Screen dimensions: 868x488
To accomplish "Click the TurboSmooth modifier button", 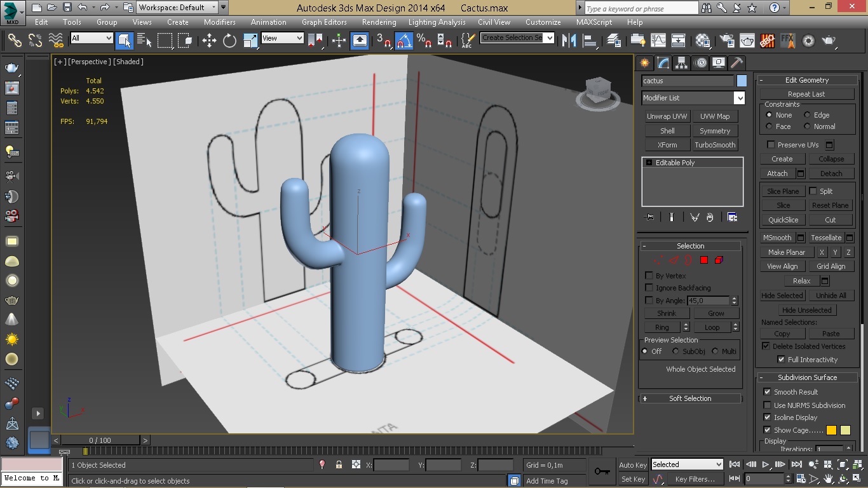I will click(x=715, y=145).
